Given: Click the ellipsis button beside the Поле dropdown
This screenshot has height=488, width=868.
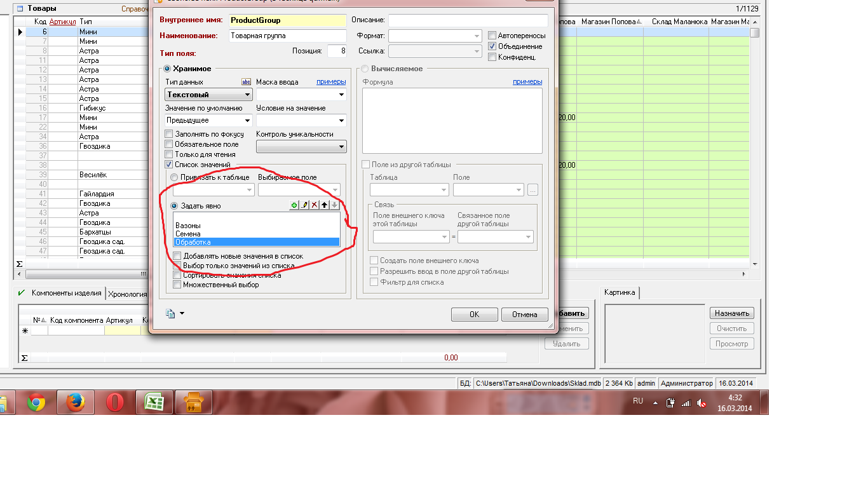Looking at the screenshot, I should pos(532,189).
